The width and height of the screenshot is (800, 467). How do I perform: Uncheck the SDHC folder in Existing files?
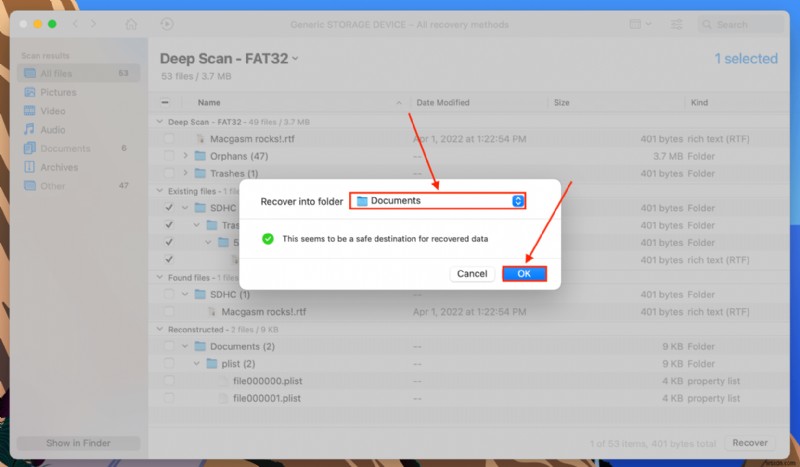click(x=169, y=208)
